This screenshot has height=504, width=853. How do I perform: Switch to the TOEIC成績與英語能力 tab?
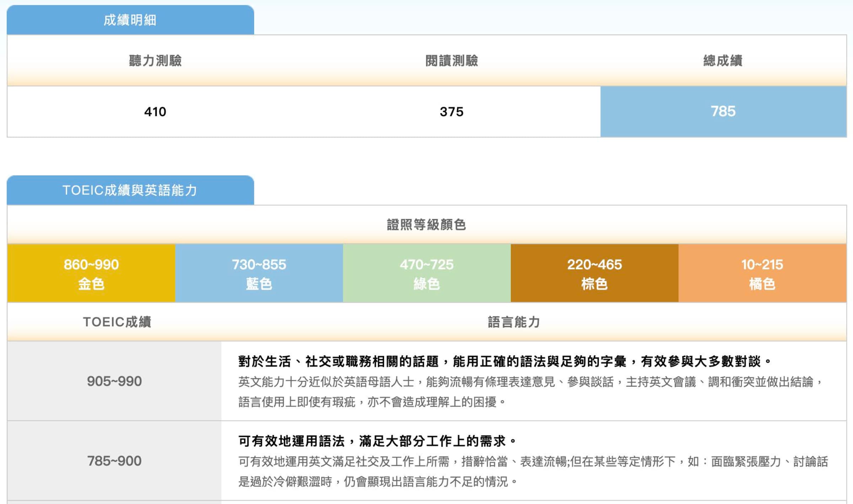(130, 190)
